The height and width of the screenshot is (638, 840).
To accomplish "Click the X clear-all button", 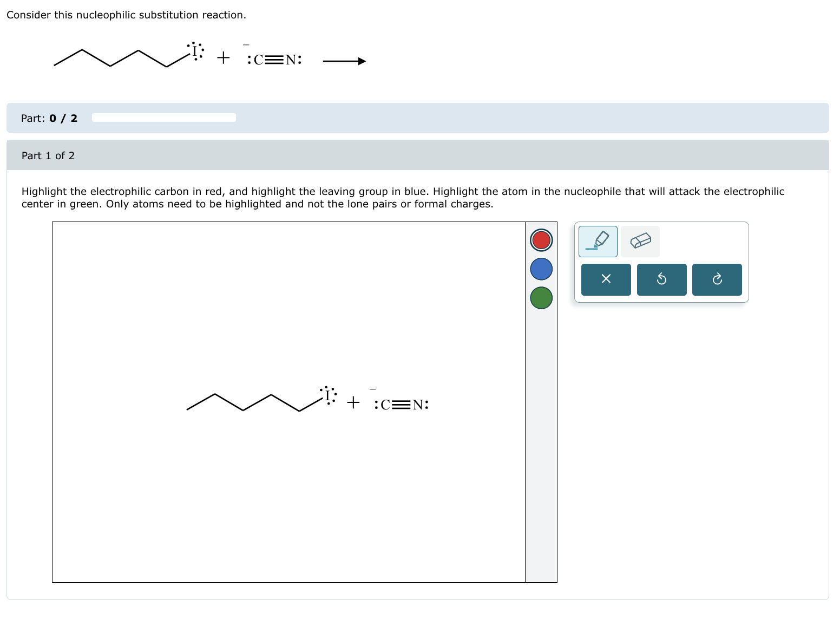I will [606, 279].
